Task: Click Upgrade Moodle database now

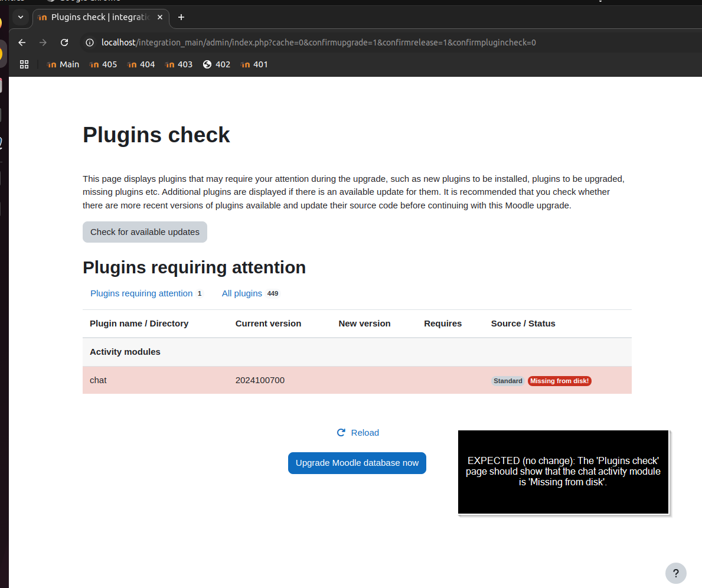Action: pyautogui.click(x=357, y=463)
